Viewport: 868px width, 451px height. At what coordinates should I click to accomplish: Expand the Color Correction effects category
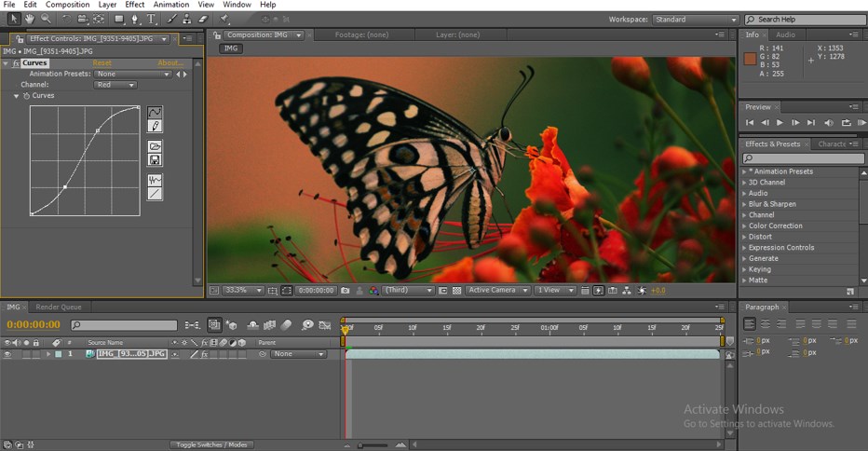click(775, 225)
